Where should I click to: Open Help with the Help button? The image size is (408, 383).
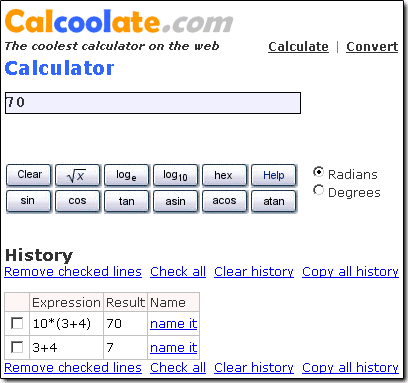(273, 175)
